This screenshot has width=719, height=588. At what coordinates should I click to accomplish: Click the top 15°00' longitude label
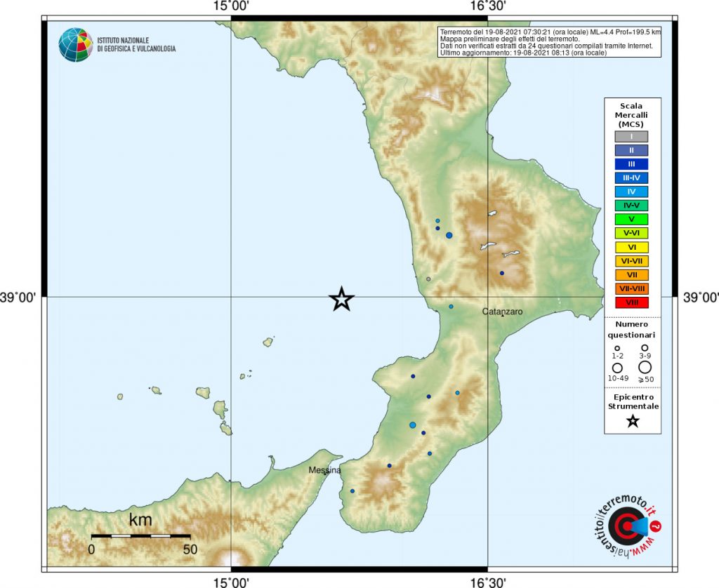pyautogui.click(x=231, y=6)
